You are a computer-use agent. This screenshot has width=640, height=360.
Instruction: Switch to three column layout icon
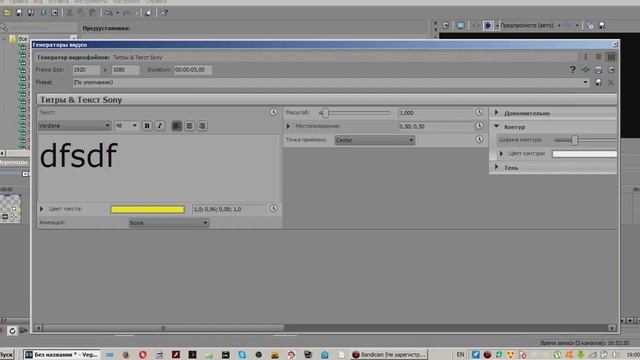(611, 57)
